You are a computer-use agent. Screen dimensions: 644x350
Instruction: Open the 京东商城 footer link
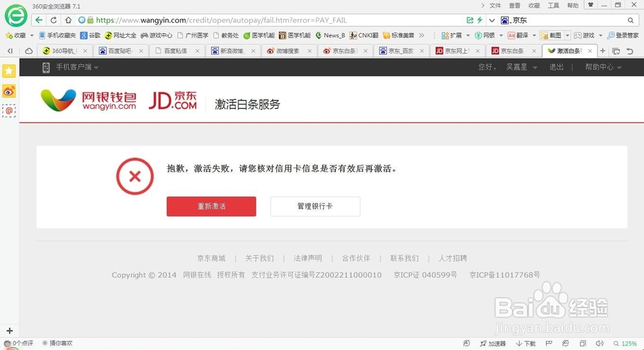pos(211,258)
